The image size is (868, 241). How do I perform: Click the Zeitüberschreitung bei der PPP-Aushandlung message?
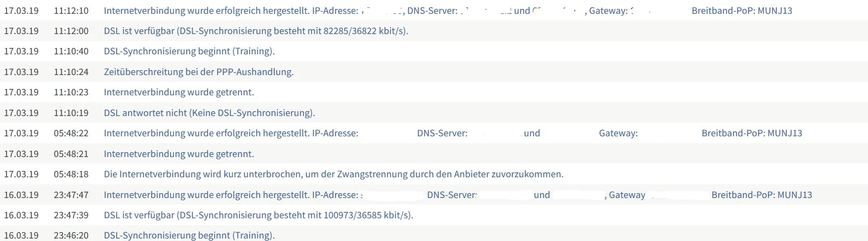198,72
